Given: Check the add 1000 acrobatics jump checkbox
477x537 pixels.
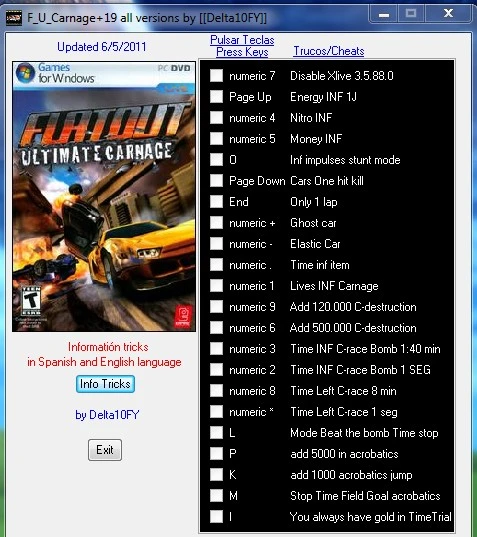Looking at the screenshot, I should click(216, 475).
